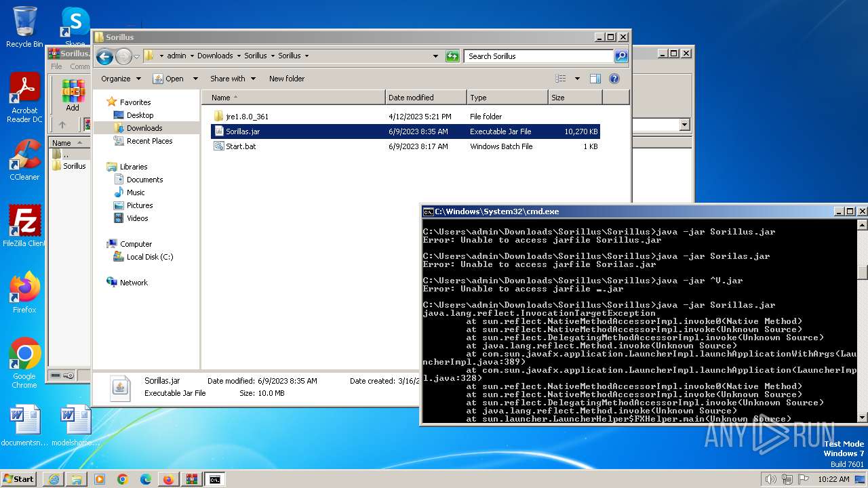Click the cmd window scrollbar down arrow

click(x=862, y=418)
